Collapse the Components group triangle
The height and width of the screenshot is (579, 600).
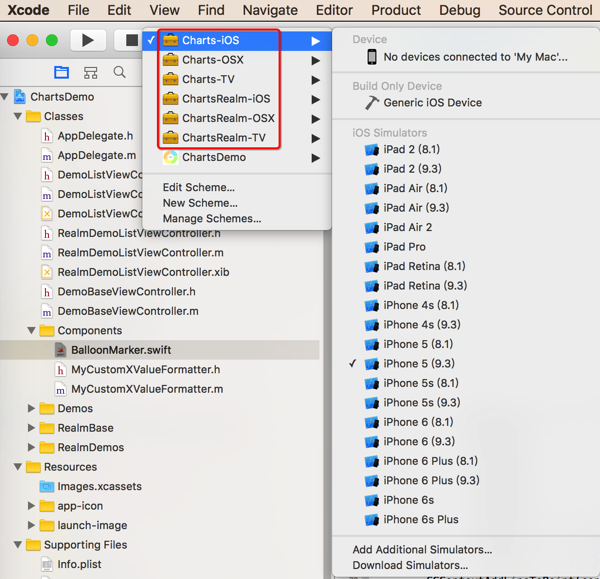31,330
